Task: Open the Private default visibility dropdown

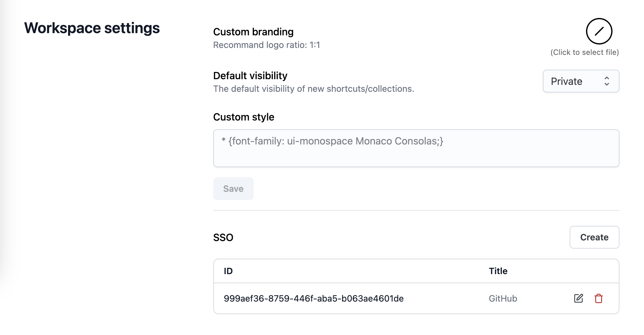Action: click(x=580, y=81)
